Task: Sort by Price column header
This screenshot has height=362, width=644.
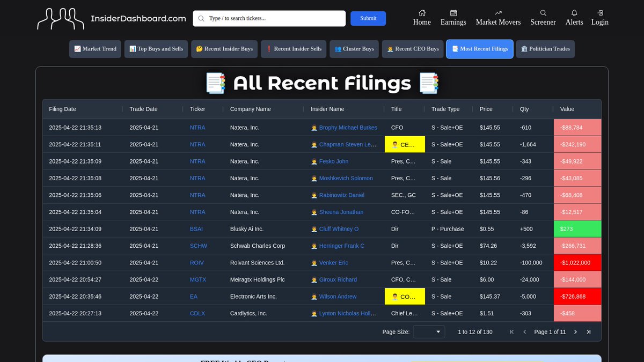Action: tap(486, 109)
